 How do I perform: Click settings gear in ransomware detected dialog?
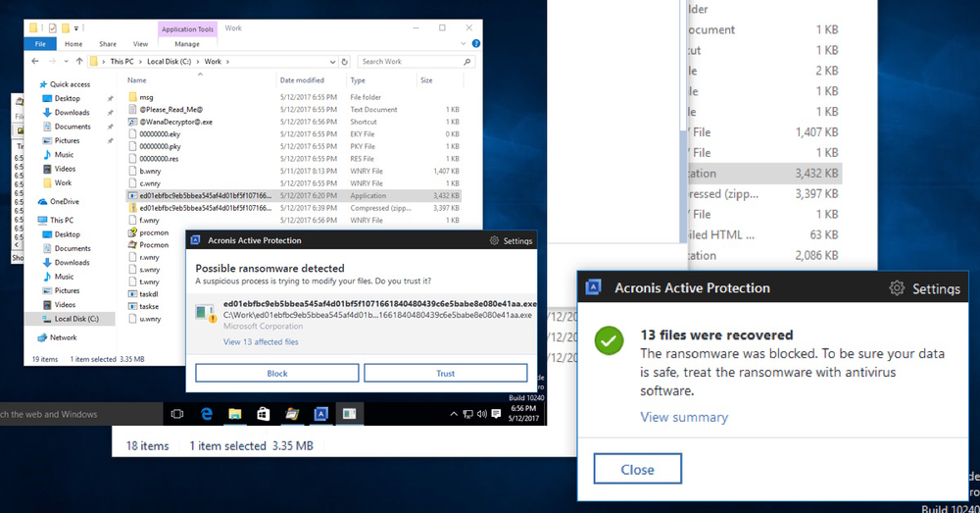tap(494, 241)
